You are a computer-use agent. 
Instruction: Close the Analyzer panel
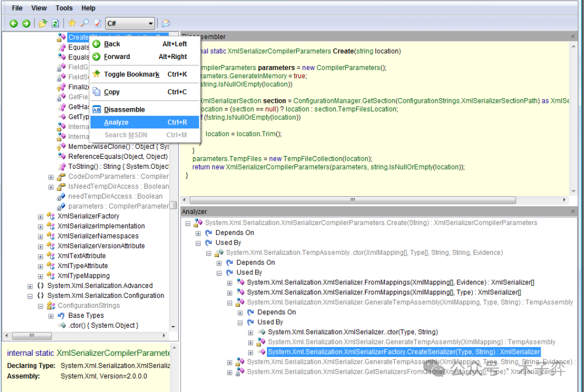pyautogui.click(x=572, y=211)
